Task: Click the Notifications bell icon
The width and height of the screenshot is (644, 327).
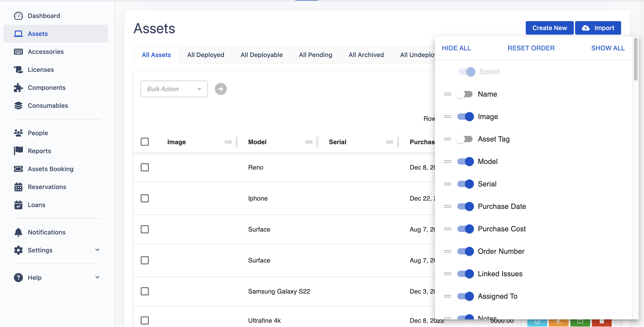Action: coord(18,232)
